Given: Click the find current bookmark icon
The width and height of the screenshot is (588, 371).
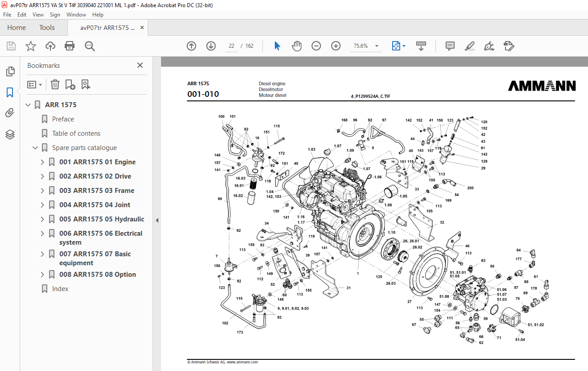Looking at the screenshot, I should (86, 84).
